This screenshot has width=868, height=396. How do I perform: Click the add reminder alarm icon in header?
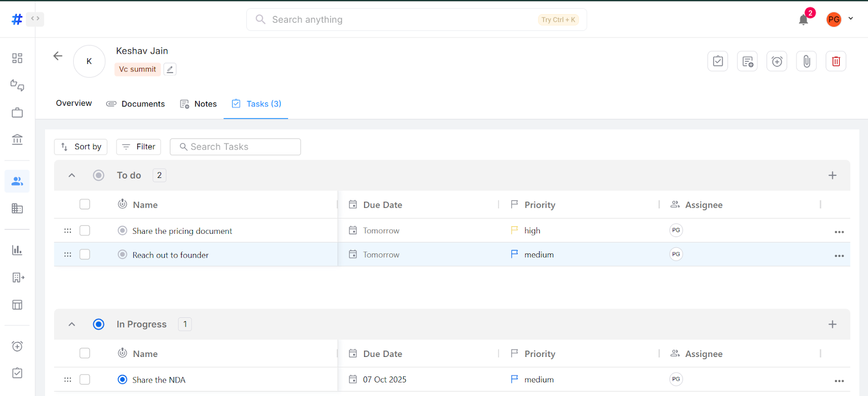(x=777, y=61)
